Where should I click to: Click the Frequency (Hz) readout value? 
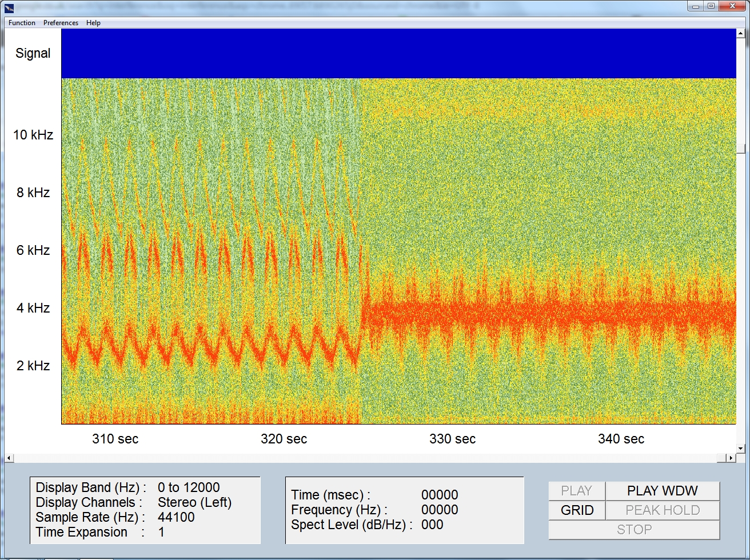[440, 510]
